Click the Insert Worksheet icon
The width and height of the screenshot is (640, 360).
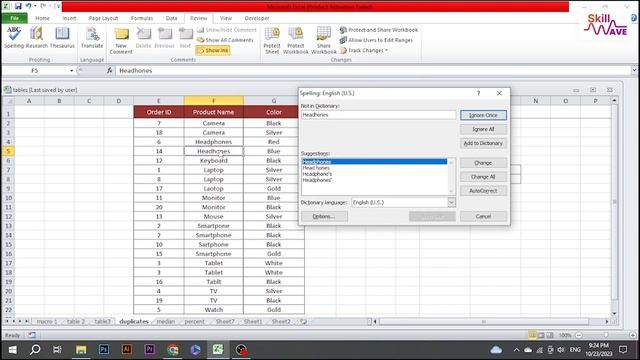pos(303,322)
